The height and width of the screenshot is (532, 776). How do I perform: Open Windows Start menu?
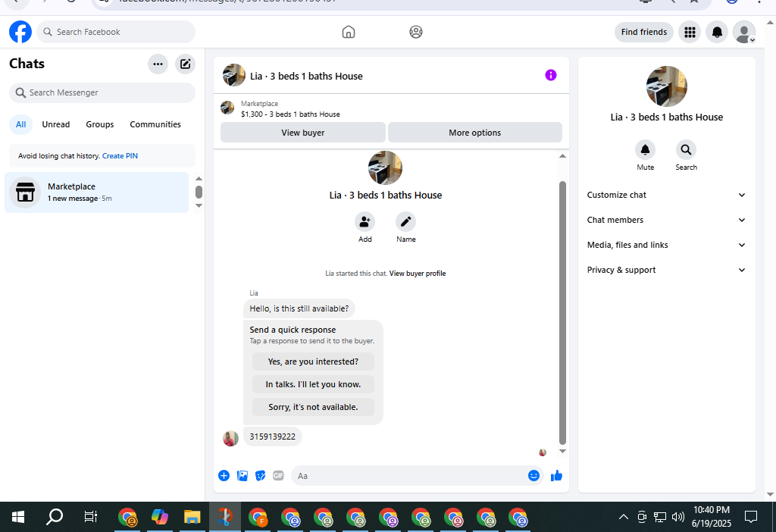pos(18,517)
